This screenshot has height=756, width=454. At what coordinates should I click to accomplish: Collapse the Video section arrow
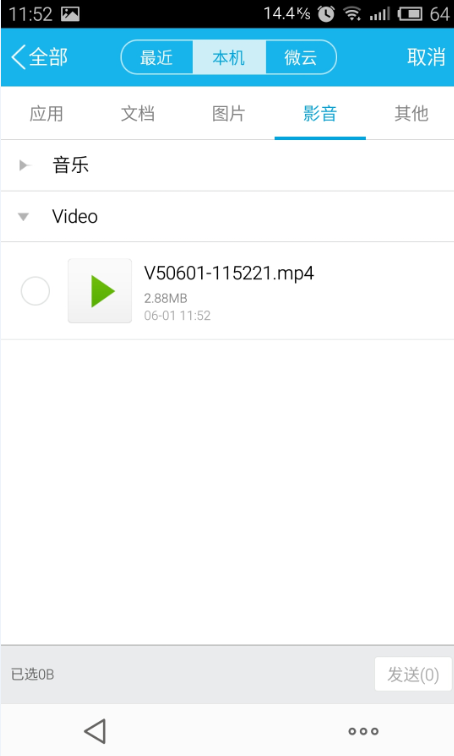coord(23,217)
